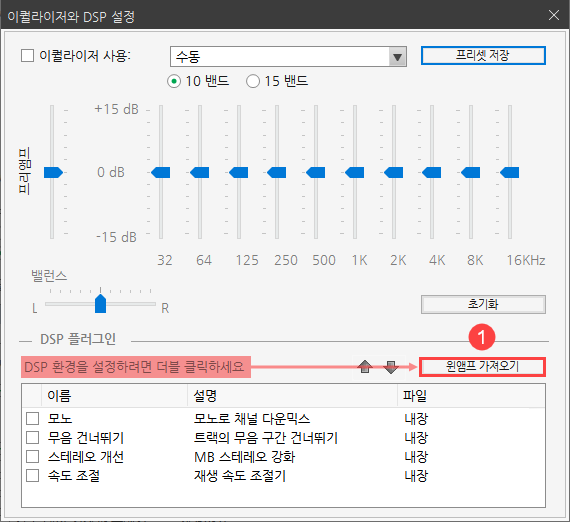Click the dropdown arrow beside 수동
570x522 pixels.
coord(397,57)
